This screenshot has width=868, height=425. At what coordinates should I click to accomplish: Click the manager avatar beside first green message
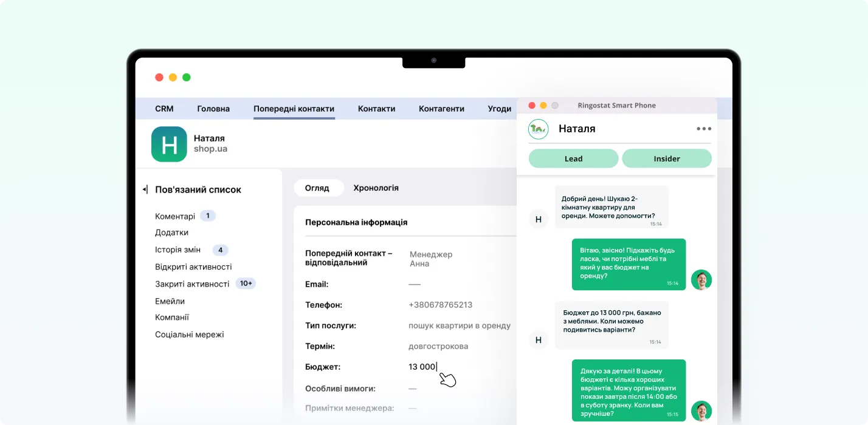(x=701, y=280)
